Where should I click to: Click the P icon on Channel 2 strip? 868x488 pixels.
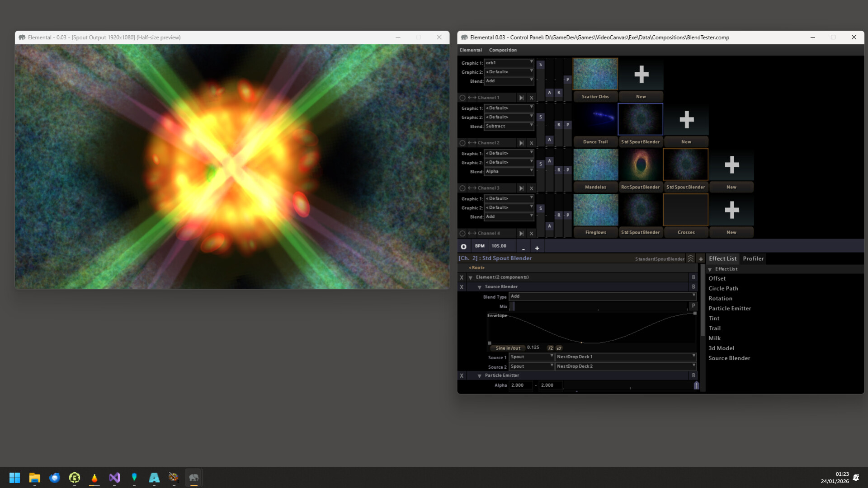[x=567, y=124]
